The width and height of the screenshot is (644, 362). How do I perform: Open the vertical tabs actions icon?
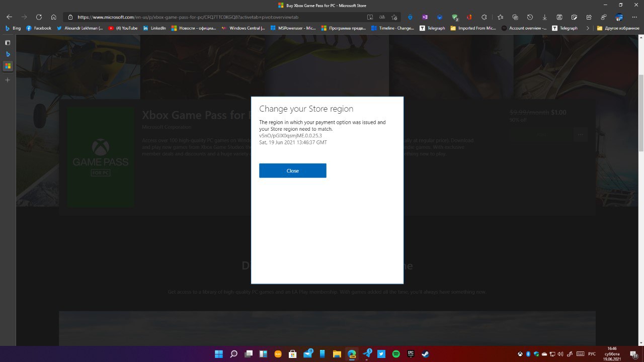tap(8, 43)
